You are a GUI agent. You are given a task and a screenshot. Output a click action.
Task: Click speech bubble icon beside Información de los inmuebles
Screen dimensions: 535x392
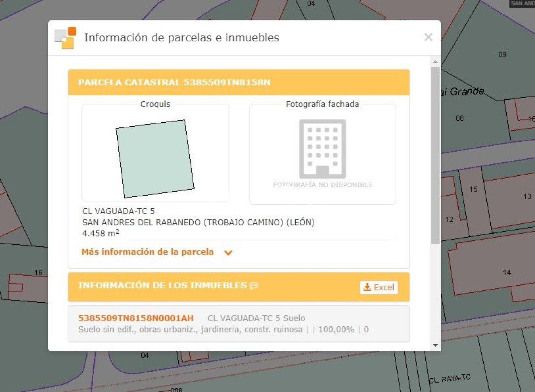pyautogui.click(x=254, y=286)
